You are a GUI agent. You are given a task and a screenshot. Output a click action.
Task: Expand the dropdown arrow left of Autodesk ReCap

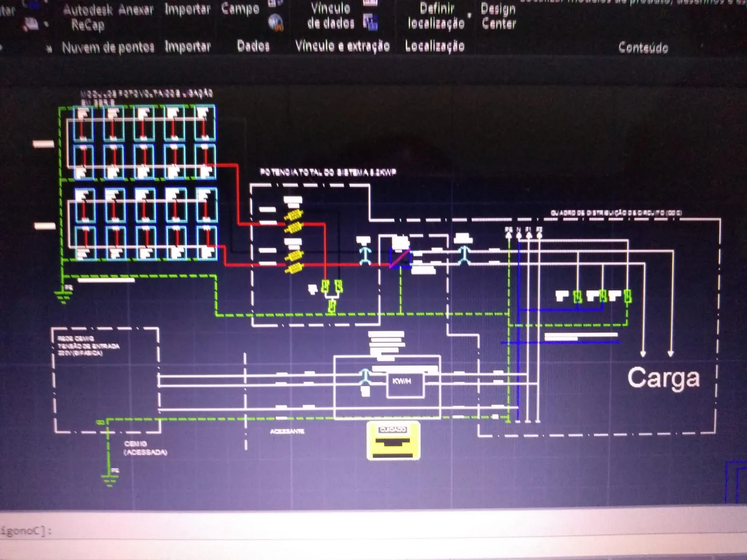tap(46, 24)
